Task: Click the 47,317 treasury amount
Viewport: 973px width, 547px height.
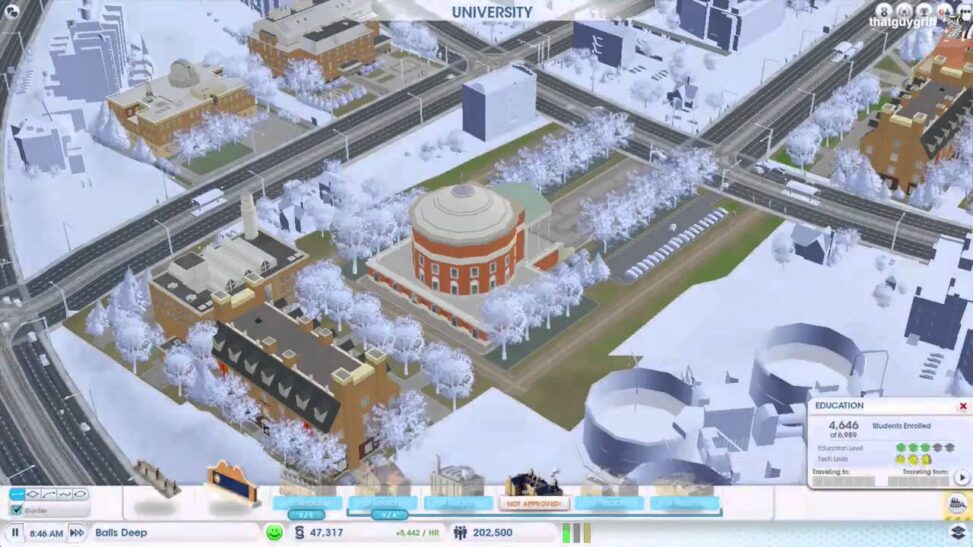Action: click(x=326, y=533)
